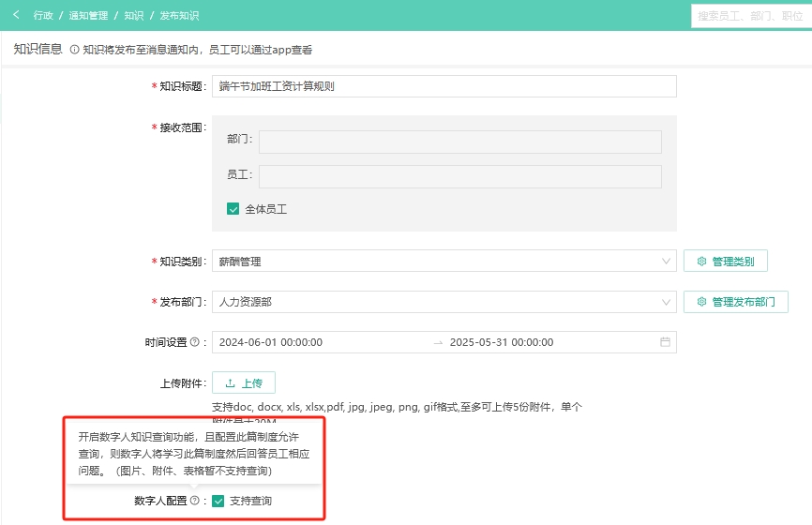Focus the 知识标题 text field

click(444, 86)
